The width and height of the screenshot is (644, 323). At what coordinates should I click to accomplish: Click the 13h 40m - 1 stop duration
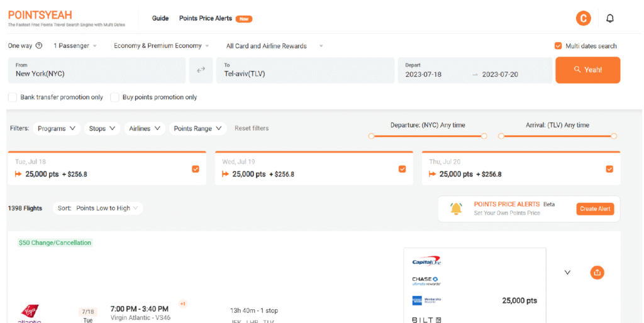pyautogui.click(x=254, y=310)
